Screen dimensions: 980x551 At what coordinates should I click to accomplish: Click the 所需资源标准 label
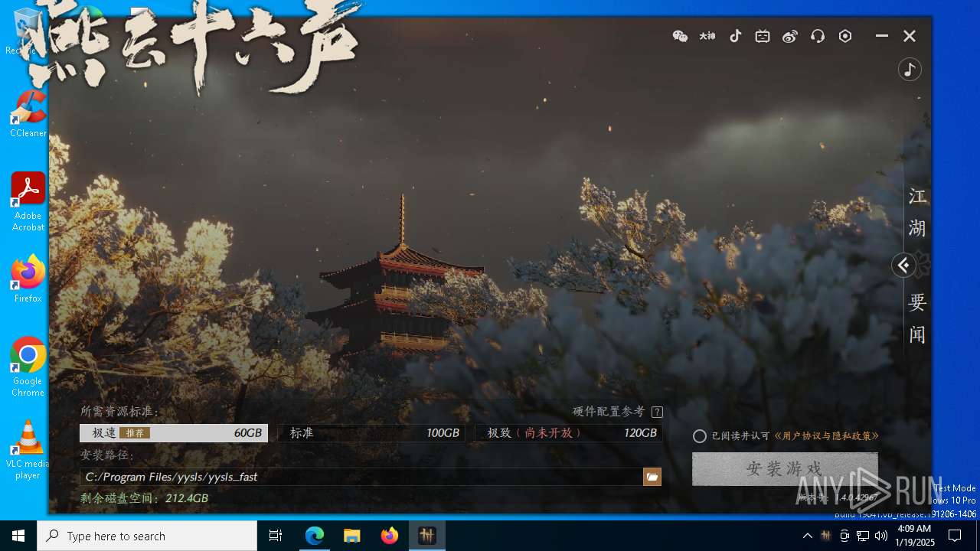tap(119, 412)
